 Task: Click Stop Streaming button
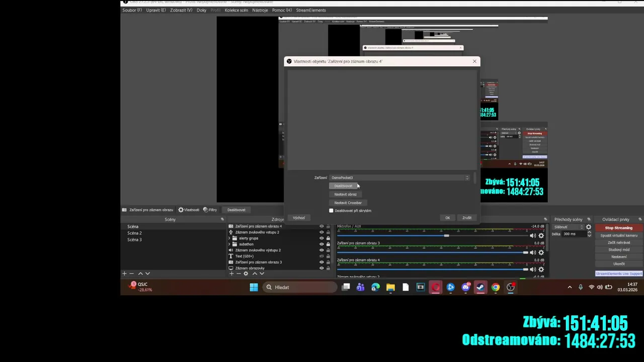pos(619,228)
